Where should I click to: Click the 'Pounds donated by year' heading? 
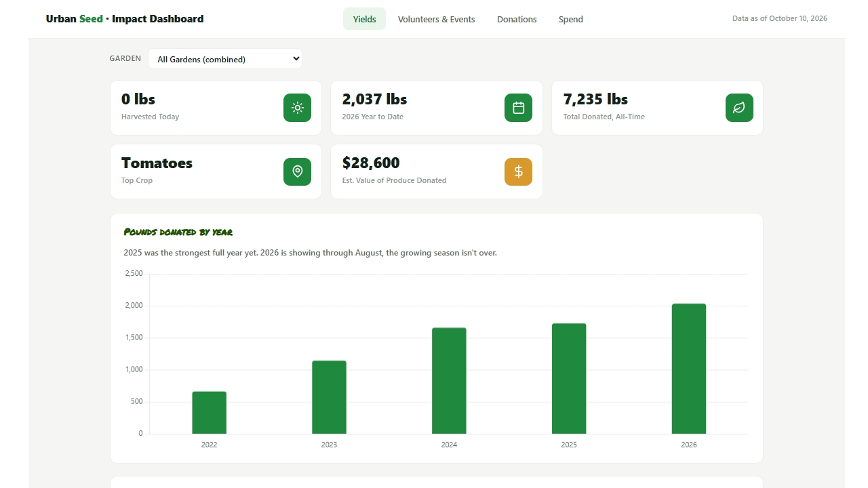[178, 232]
